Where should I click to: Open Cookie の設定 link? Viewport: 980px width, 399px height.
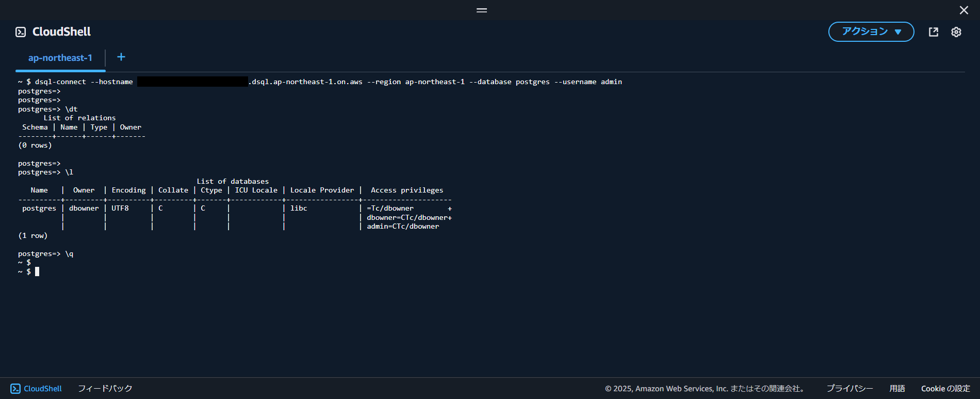pyautogui.click(x=945, y=389)
